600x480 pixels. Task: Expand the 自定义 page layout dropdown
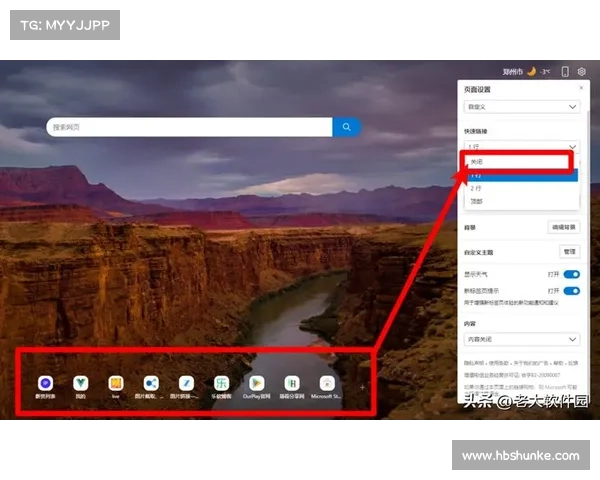[x=521, y=106]
